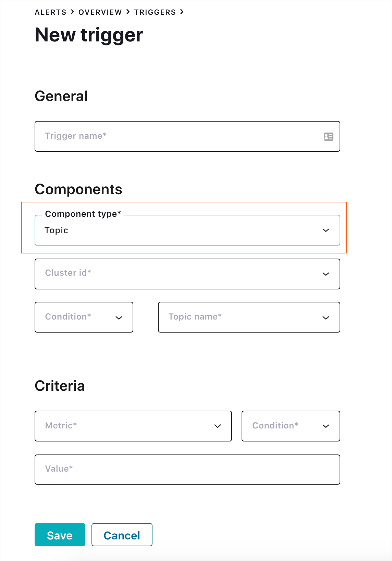Open the Components Condition dropdown
Screen dimensions: 392x561
84,317
